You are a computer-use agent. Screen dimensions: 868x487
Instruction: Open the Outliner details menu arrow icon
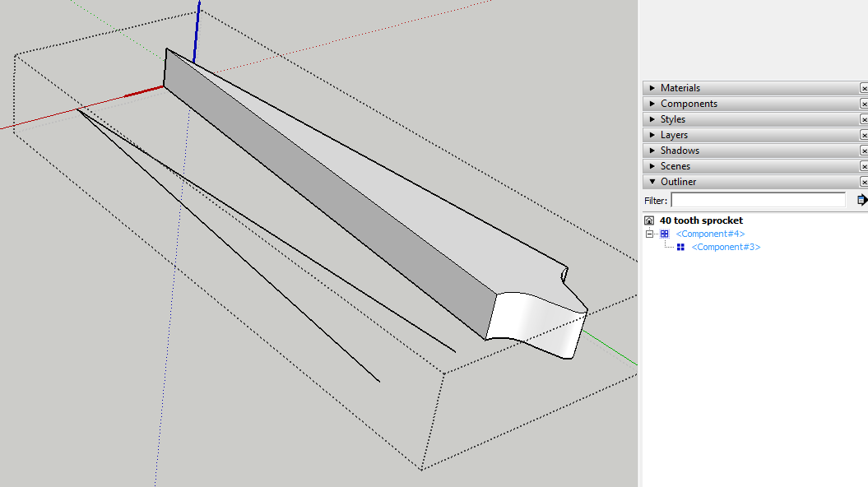861,200
